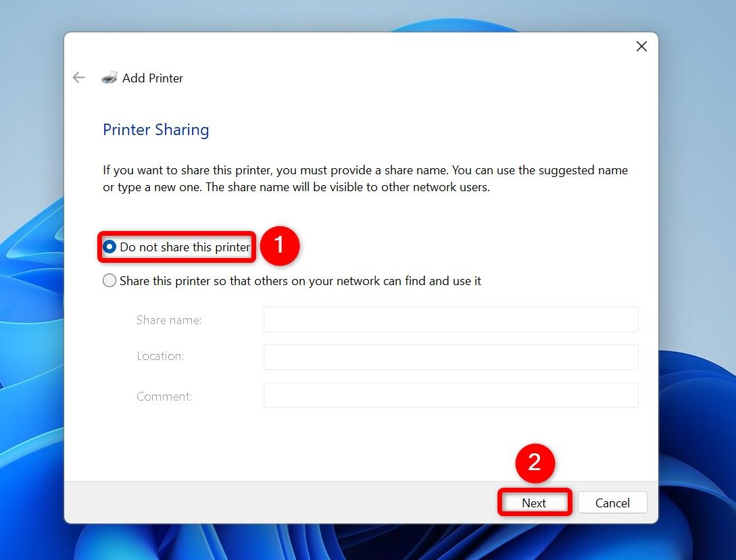Click the Cancel button
This screenshot has height=560, width=736.
tap(612, 503)
